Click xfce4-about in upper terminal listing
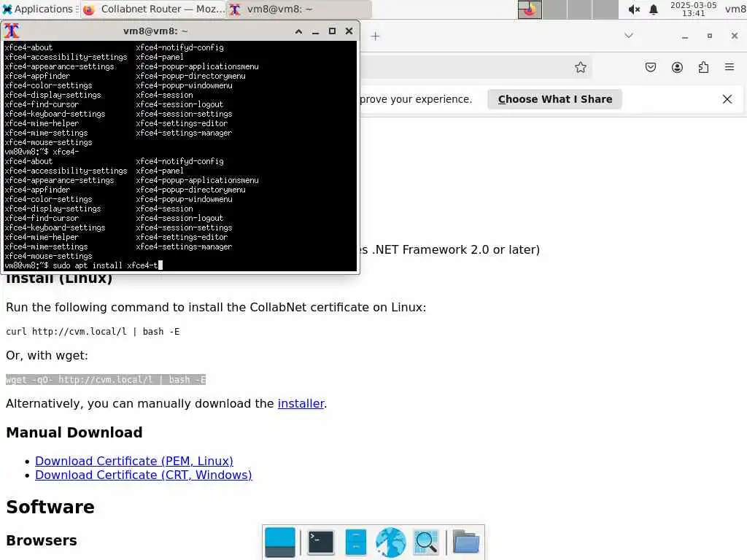The image size is (747, 560). pyautogui.click(x=28, y=47)
